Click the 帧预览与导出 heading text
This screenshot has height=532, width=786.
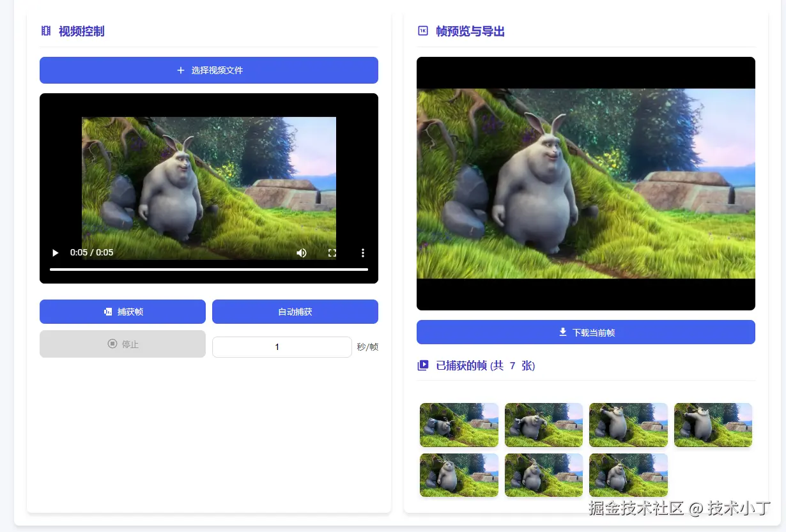coord(470,31)
